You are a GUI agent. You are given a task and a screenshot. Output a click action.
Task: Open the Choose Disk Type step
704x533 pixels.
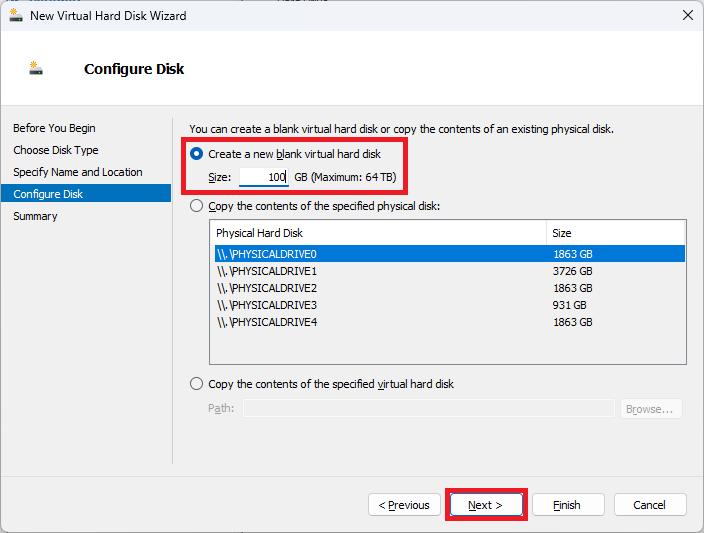(x=56, y=150)
